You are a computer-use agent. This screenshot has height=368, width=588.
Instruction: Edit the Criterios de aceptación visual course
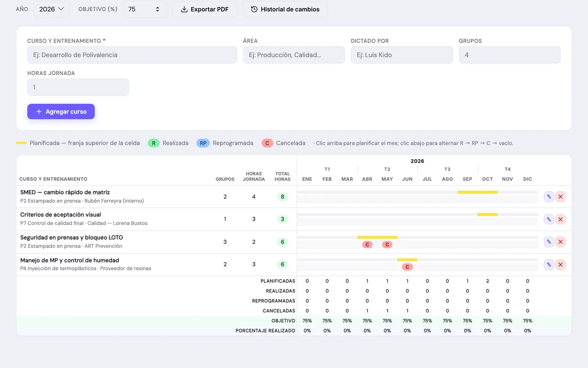click(549, 219)
